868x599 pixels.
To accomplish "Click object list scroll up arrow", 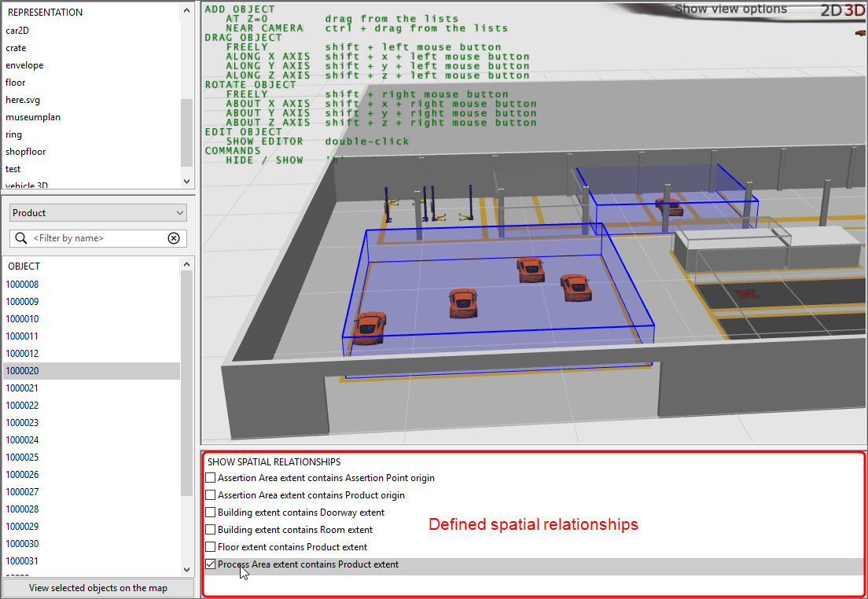I will click(186, 265).
